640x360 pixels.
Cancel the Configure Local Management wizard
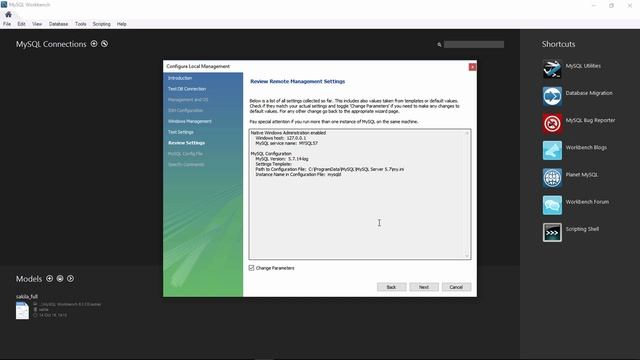(x=456, y=287)
